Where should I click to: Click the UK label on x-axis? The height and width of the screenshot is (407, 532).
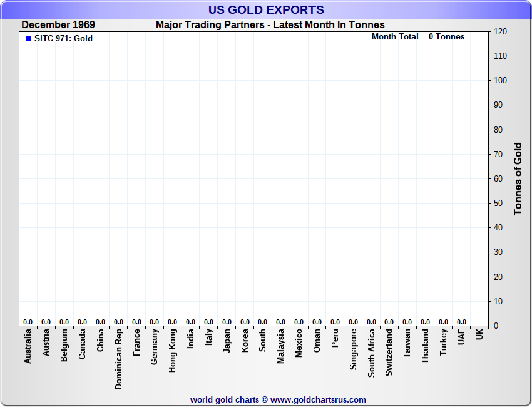479,334
